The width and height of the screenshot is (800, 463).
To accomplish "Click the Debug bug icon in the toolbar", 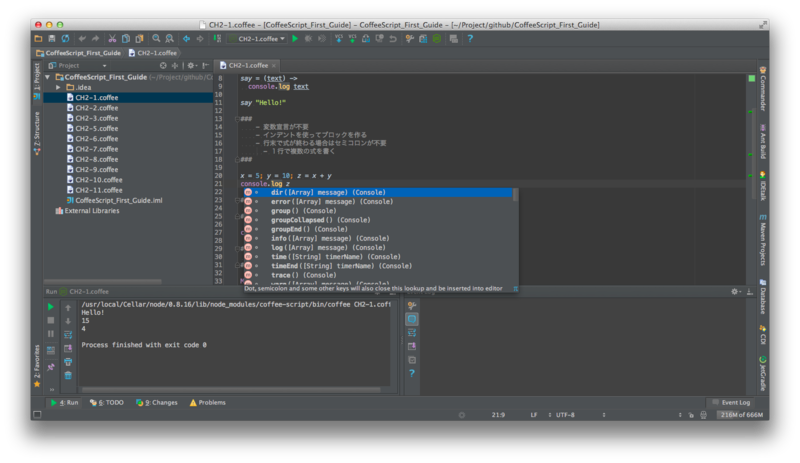I will click(308, 39).
